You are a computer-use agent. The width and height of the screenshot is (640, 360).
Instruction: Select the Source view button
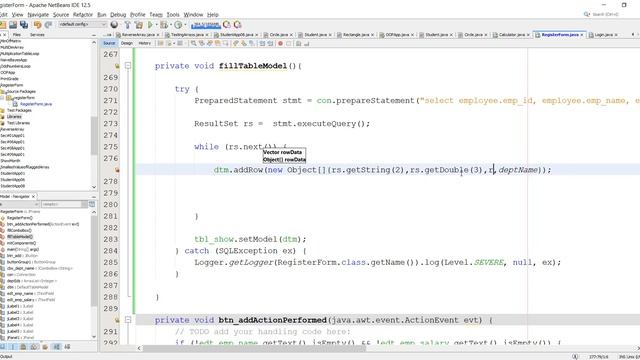tap(109, 43)
